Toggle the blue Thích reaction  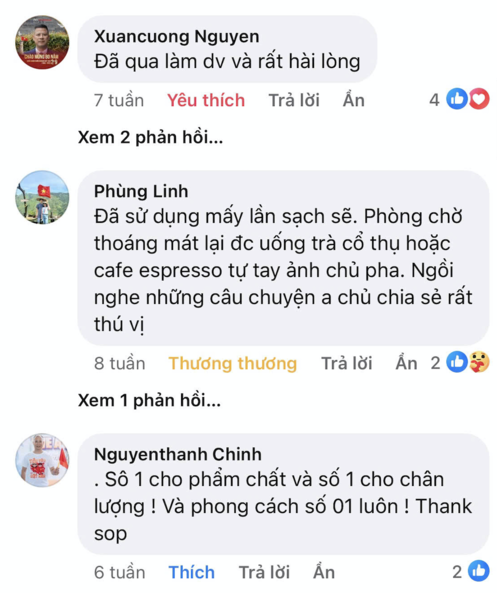(x=192, y=572)
